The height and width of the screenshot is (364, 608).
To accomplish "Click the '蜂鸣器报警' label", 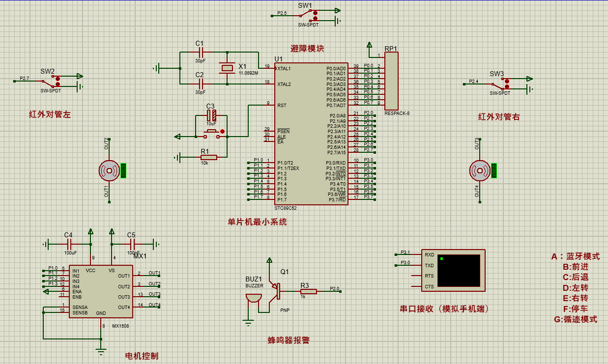I will [289, 340].
